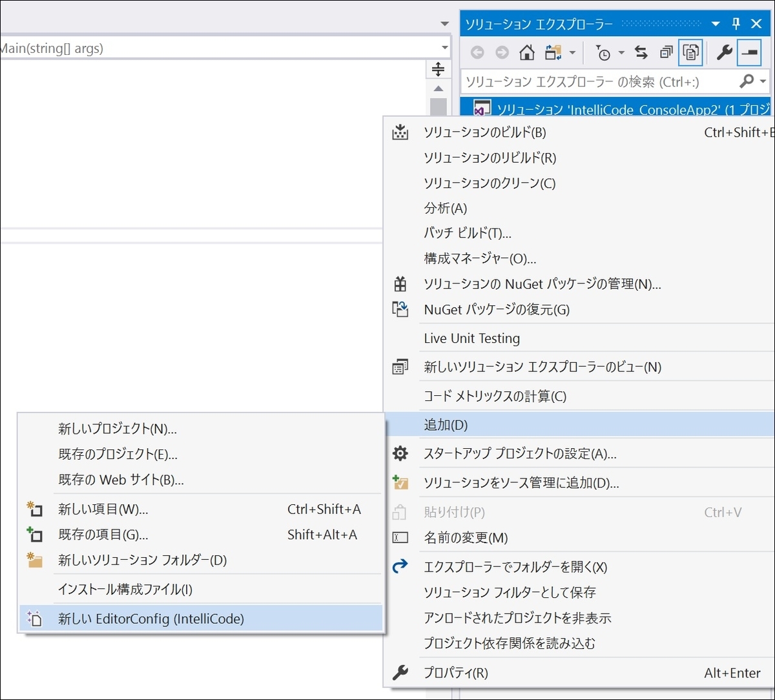The height and width of the screenshot is (700, 775).
Task: Open the document tab list dropdown arrow
Action: 444,24
